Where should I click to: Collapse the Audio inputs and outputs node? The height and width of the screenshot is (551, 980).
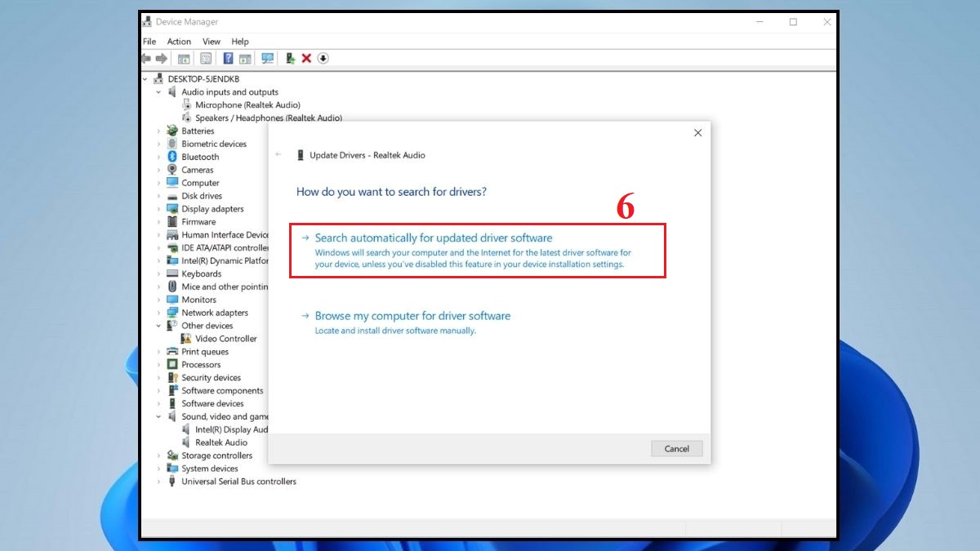click(x=159, y=92)
